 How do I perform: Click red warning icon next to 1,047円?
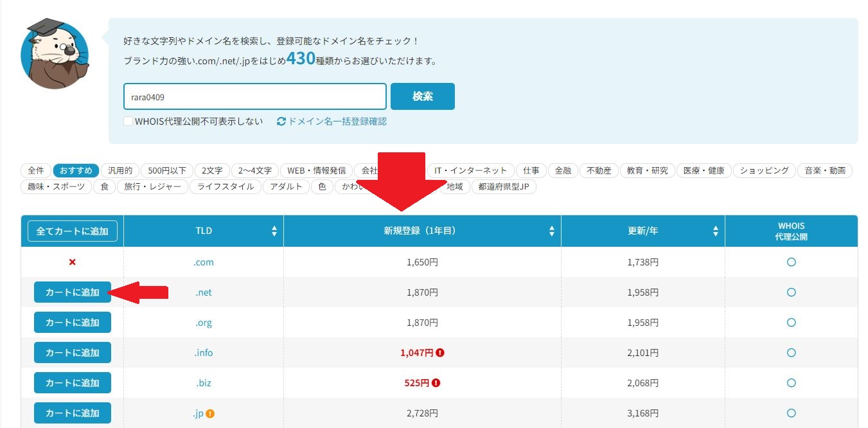[440, 353]
